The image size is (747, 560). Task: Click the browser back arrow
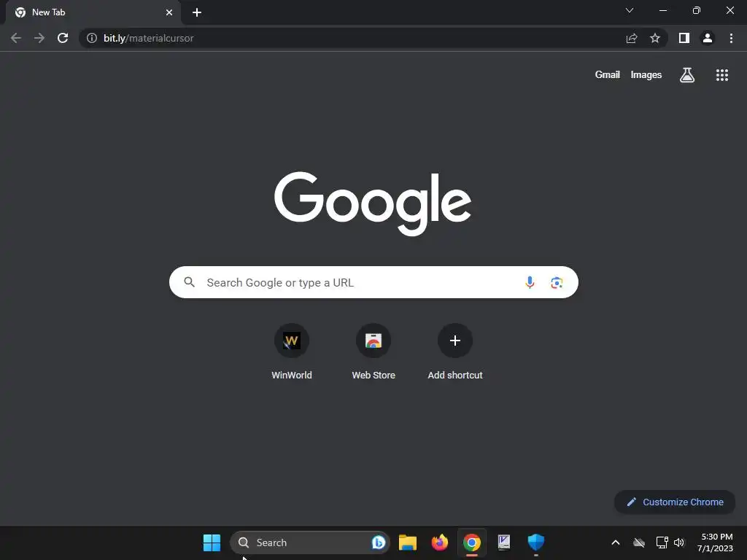pyautogui.click(x=16, y=38)
